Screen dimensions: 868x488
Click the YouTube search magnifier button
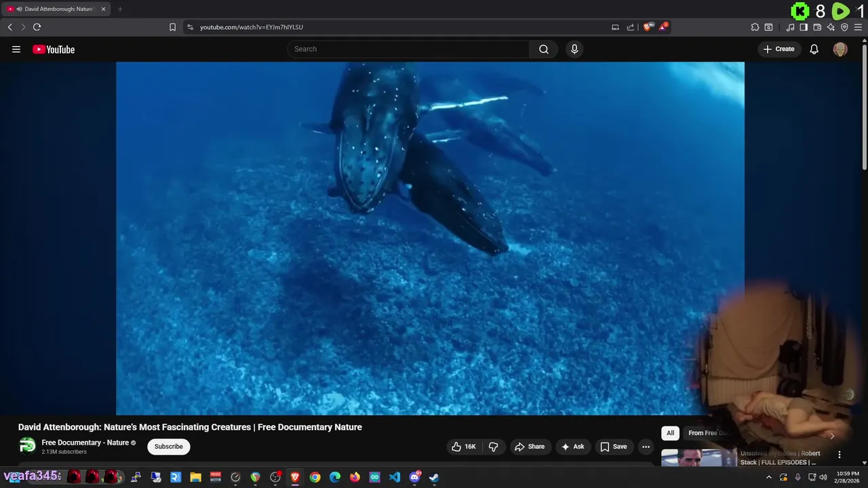tap(544, 49)
